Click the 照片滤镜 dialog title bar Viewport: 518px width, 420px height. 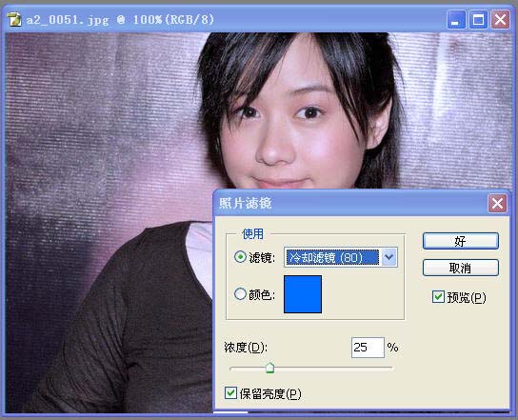[351, 203]
